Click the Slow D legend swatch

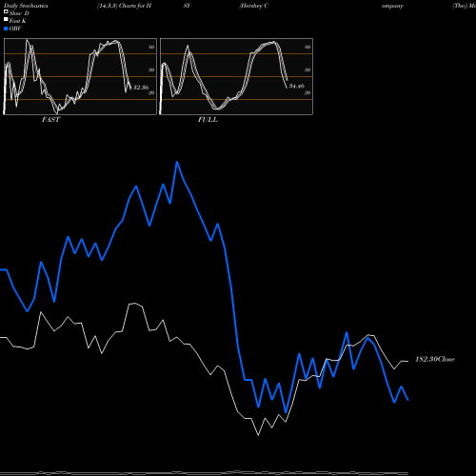[x=6, y=12]
